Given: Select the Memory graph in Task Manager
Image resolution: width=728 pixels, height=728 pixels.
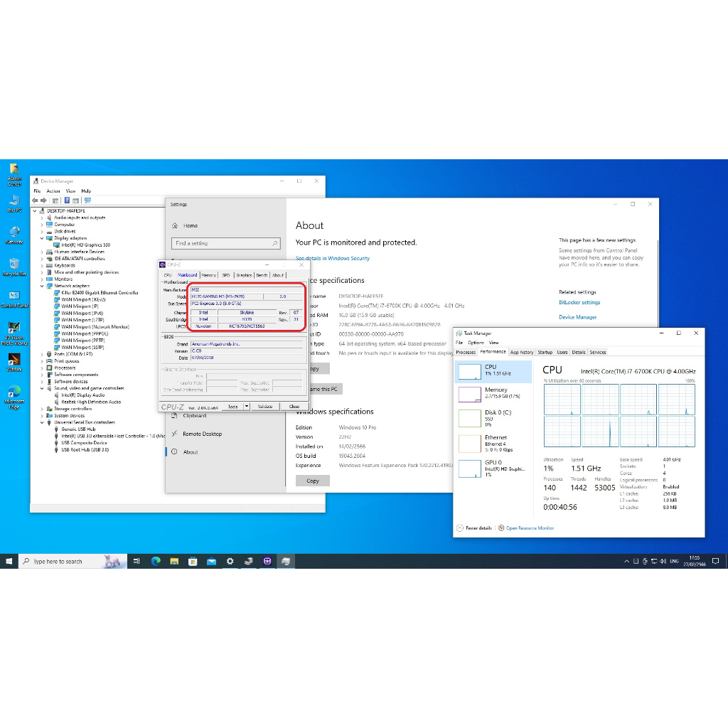Looking at the screenshot, I should [x=470, y=393].
